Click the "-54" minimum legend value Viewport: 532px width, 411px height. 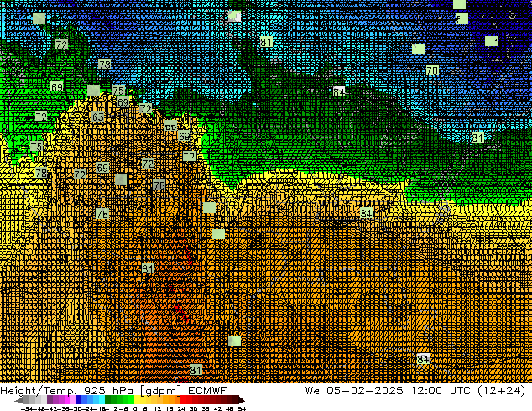(x=10, y=408)
